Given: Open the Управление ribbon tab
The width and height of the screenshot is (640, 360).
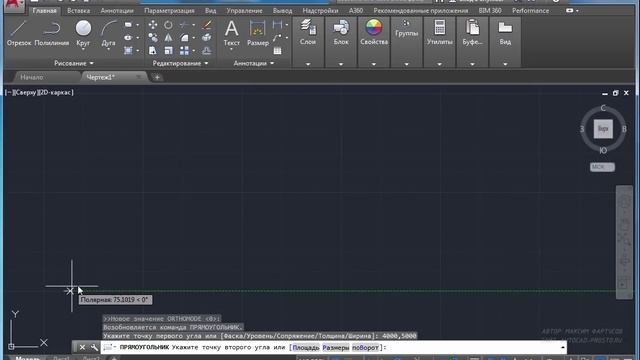Looking at the screenshot, I should 244,11.
